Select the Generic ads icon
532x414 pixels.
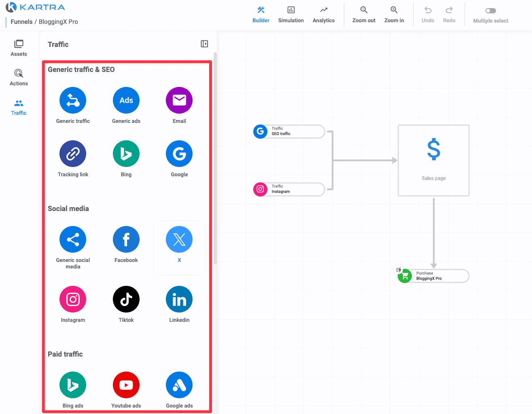[x=126, y=100]
